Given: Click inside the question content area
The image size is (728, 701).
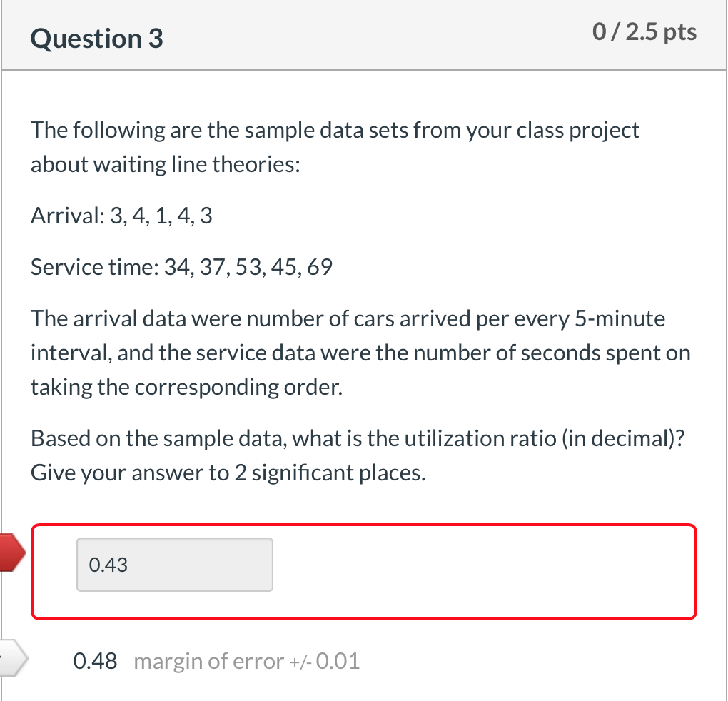Looking at the screenshot, I should (x=364, y=300).
